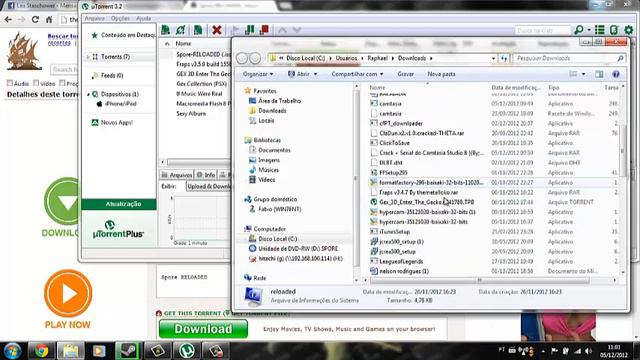The image size is (640, 360).
Task: Open the arrow next to Abrir button
Action: point(316,74)
